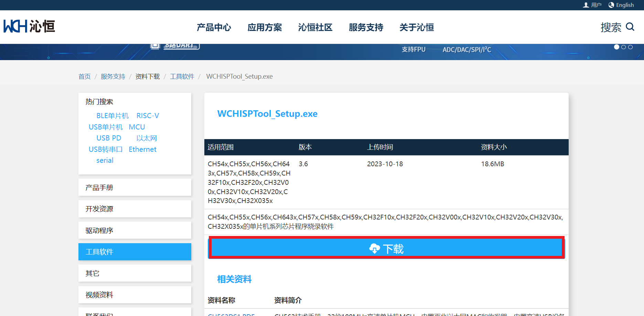Click the 相关资料 section heading

(x=234, y=279)
